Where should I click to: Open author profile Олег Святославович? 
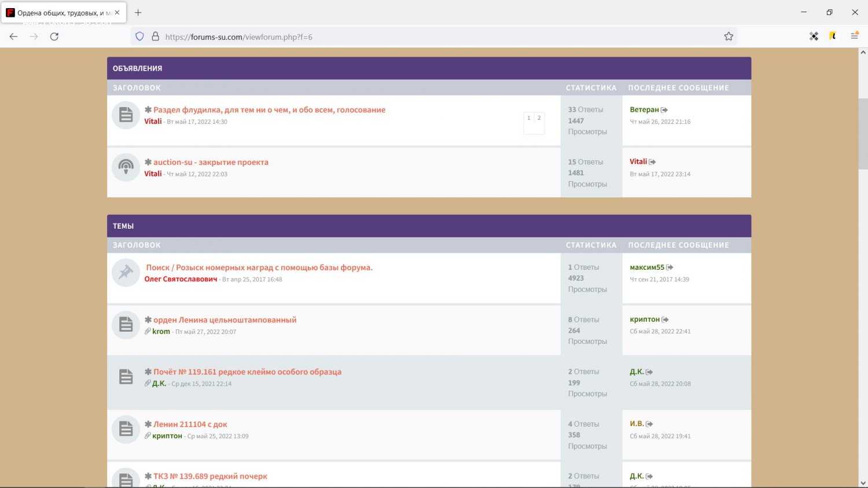181,279
